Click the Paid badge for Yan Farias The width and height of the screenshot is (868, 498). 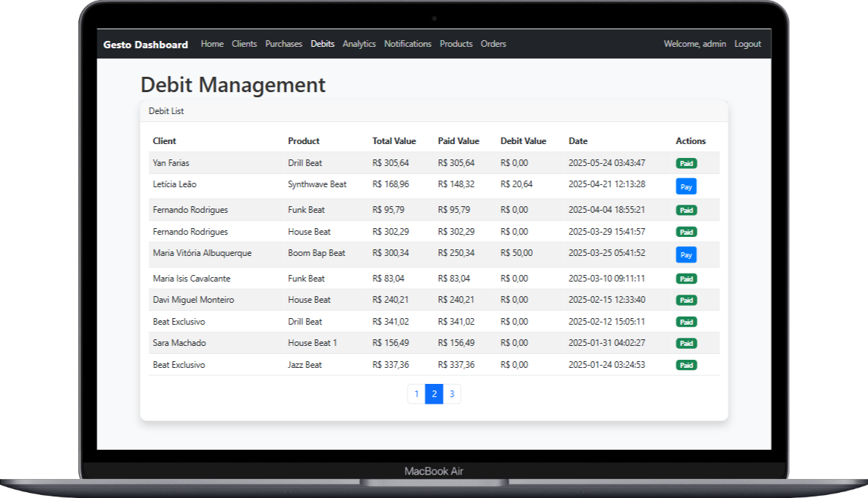coord(686,163)
